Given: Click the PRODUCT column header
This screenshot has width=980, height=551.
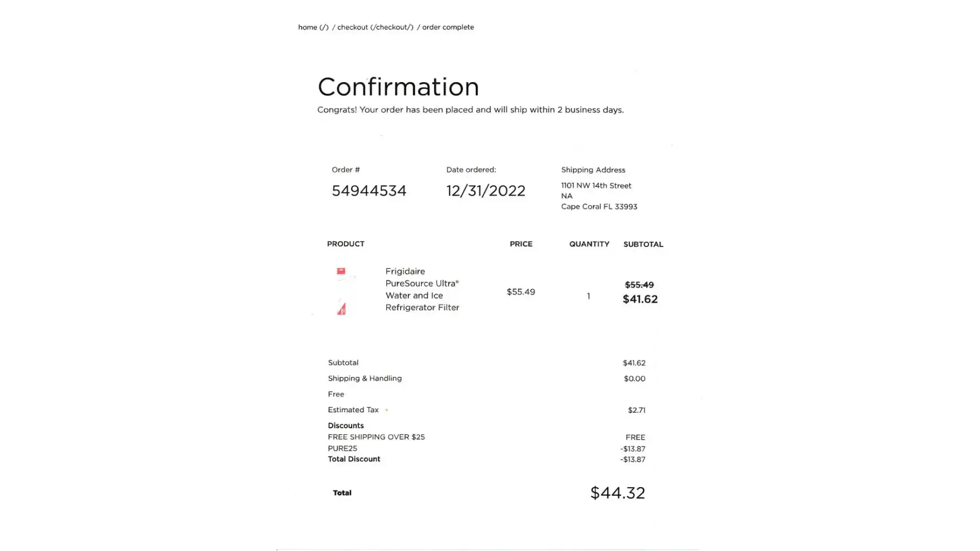Looking at the screenshot, I should 346,244.
